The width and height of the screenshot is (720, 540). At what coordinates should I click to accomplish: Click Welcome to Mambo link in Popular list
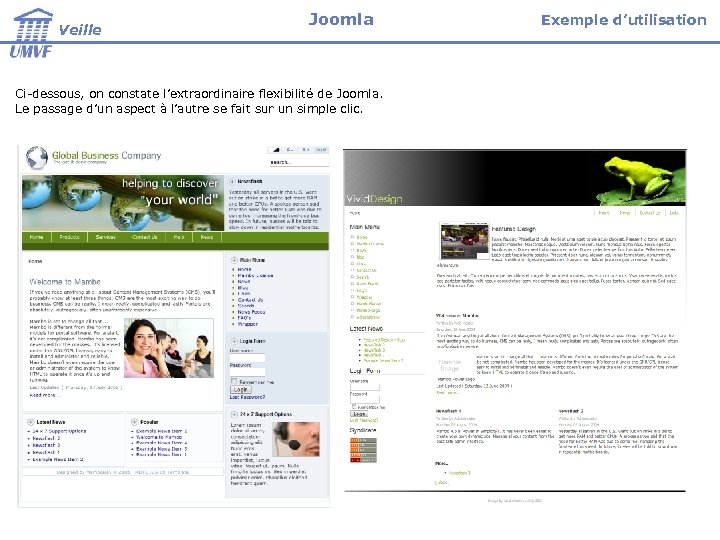point(159,437)
